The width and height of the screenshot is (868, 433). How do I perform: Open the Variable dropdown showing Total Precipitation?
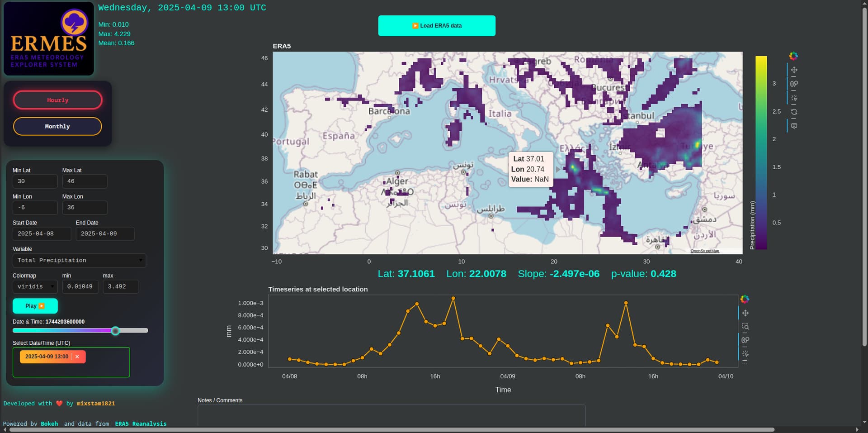pyautogui.click(x=80, y=260)
